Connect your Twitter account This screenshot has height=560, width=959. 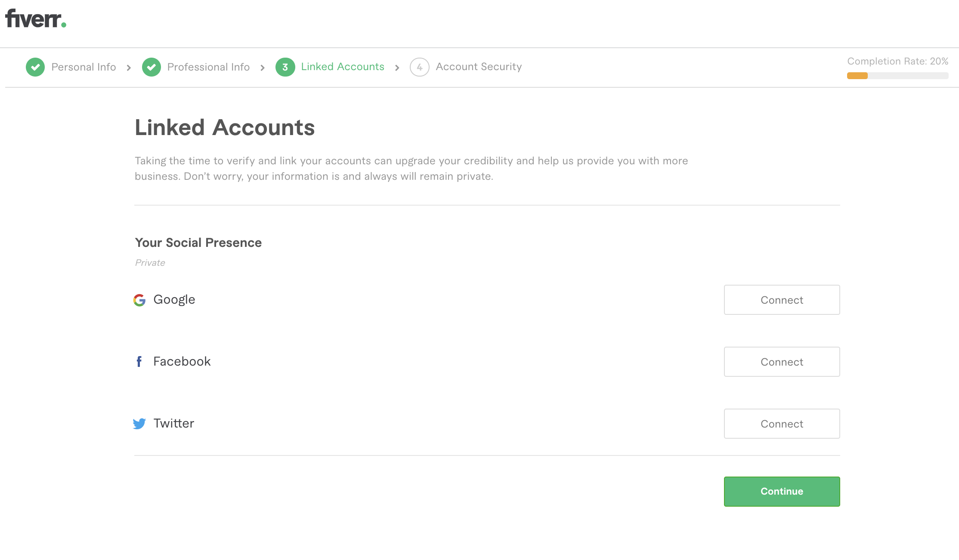pos(782,424)
